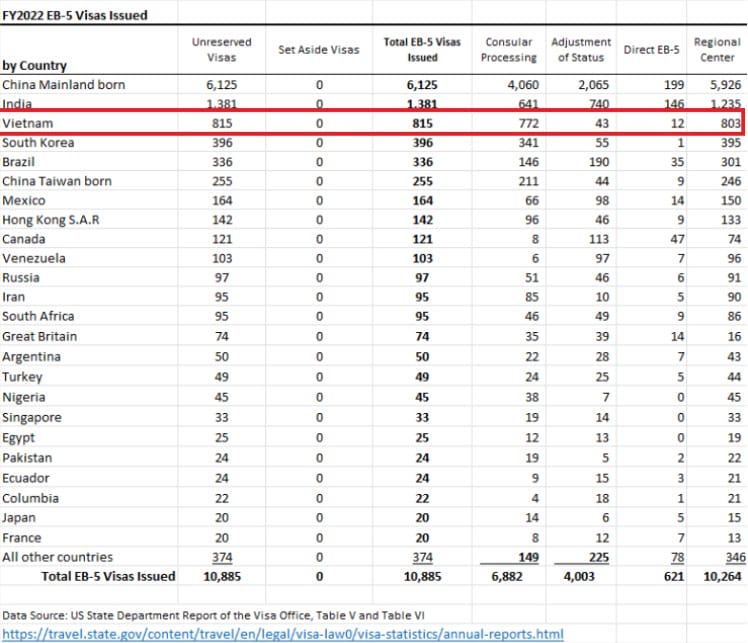748x643 pixels.
Task: Select the Hong Kong S.A.R cell
Action: (51, 220)
